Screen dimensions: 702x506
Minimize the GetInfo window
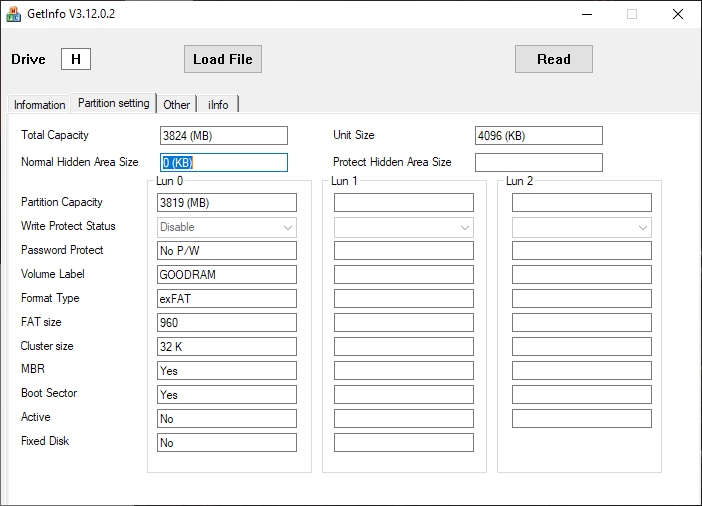tap(586, 14)
